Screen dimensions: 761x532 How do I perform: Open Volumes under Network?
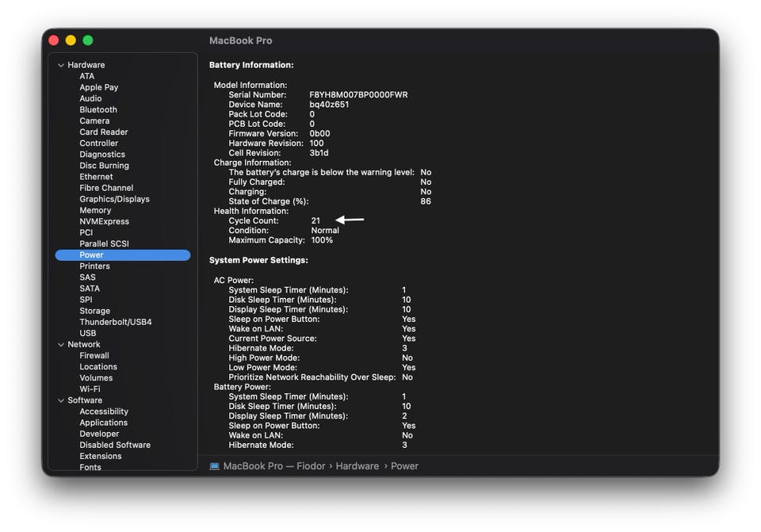click(96, 377)
